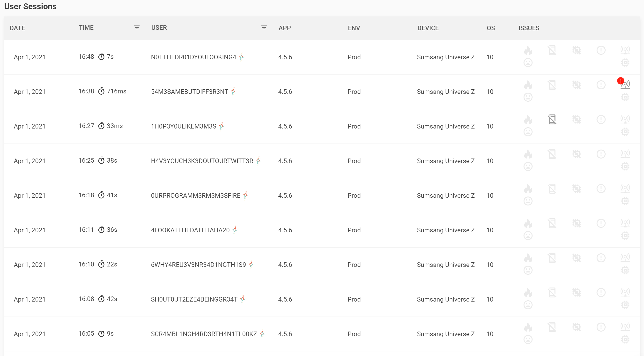Click the star icon next to 1H0P3Y0ULIKEM3M3S

[x=221, y=126]
